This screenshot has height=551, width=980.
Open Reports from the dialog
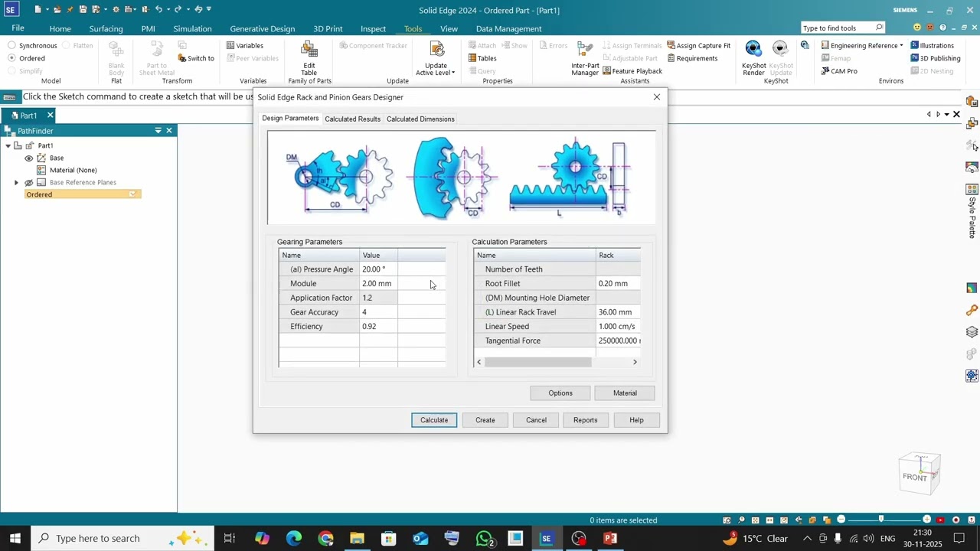click(x=586, y=420)
